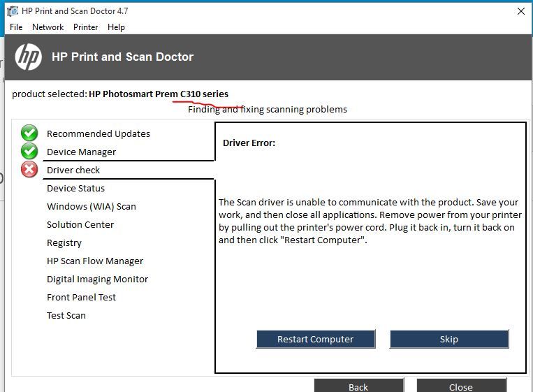This screenshot has width=533, height=392.
Task: Click the Restart Computer button
Action: 316,339
